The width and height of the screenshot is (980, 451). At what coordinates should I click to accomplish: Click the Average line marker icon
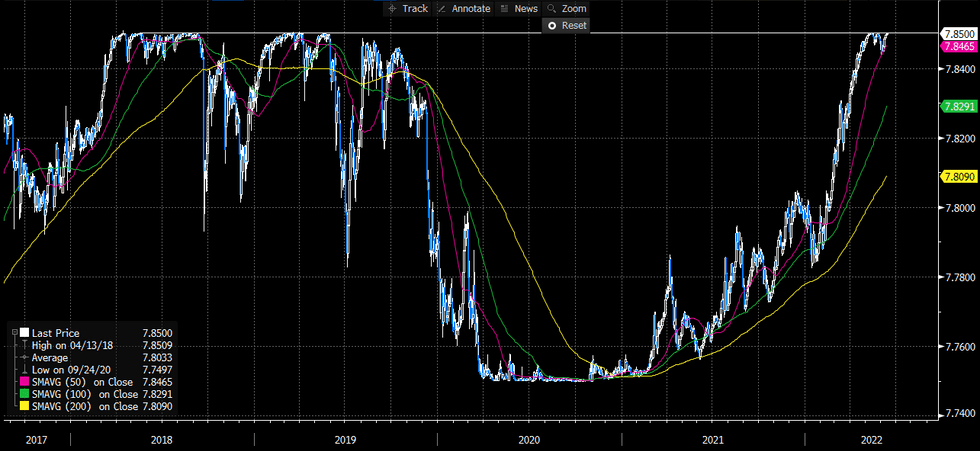tap(24, 357)
